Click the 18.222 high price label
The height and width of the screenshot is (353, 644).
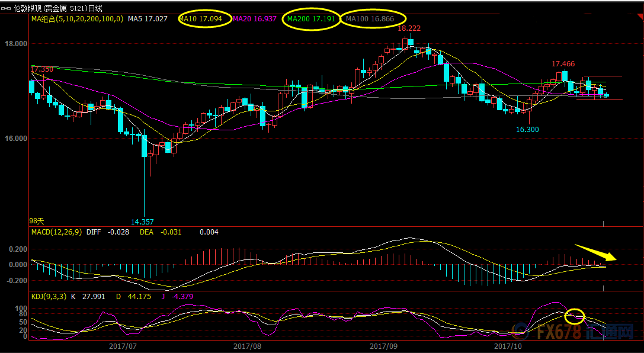409,28
